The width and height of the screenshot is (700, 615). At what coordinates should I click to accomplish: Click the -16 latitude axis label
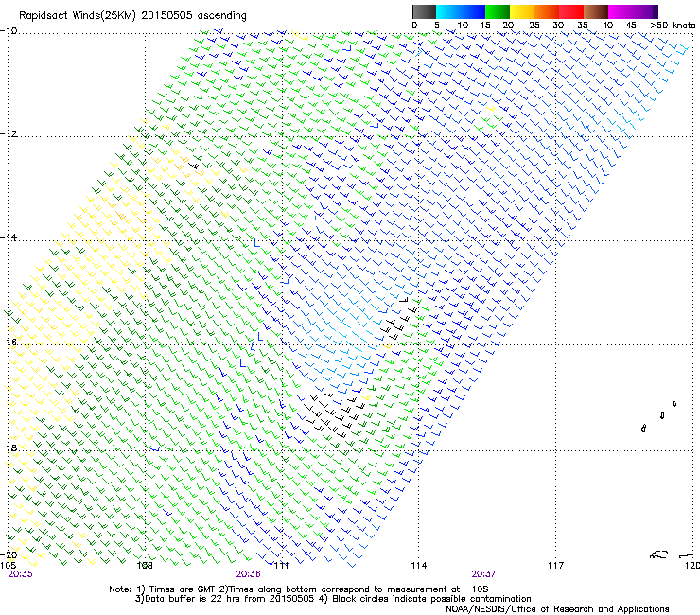pyautogui.click(x=9, y=343)
